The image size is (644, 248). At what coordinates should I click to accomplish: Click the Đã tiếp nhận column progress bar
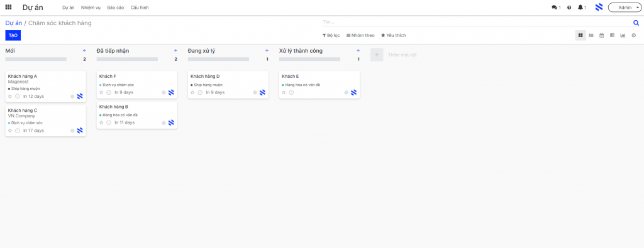pos(127,59)
